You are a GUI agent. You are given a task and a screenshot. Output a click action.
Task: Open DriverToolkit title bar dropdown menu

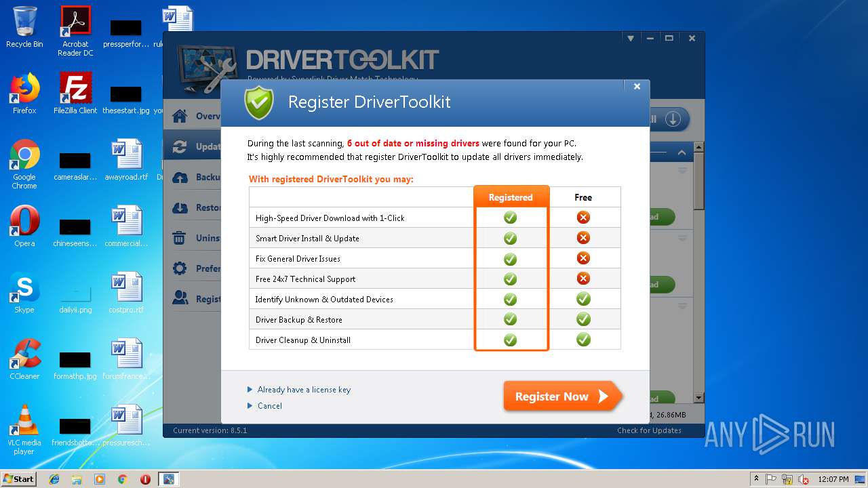631,39
